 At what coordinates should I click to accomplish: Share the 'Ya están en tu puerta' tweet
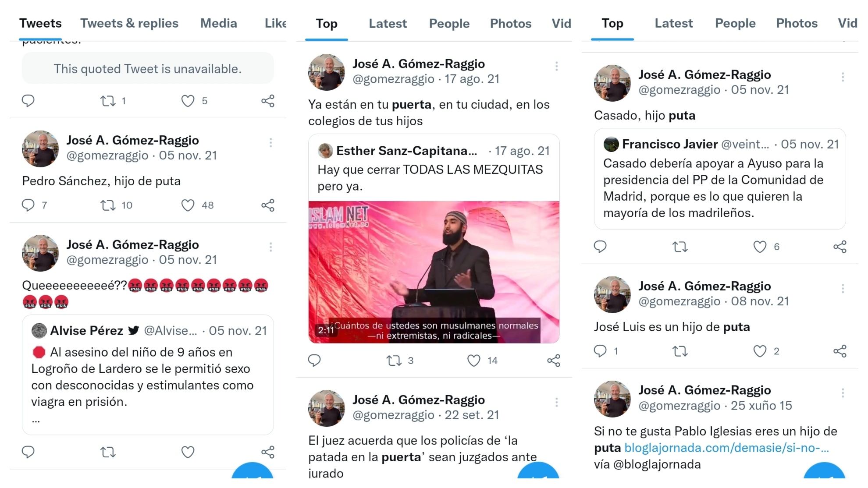click(x=554, y=361)
